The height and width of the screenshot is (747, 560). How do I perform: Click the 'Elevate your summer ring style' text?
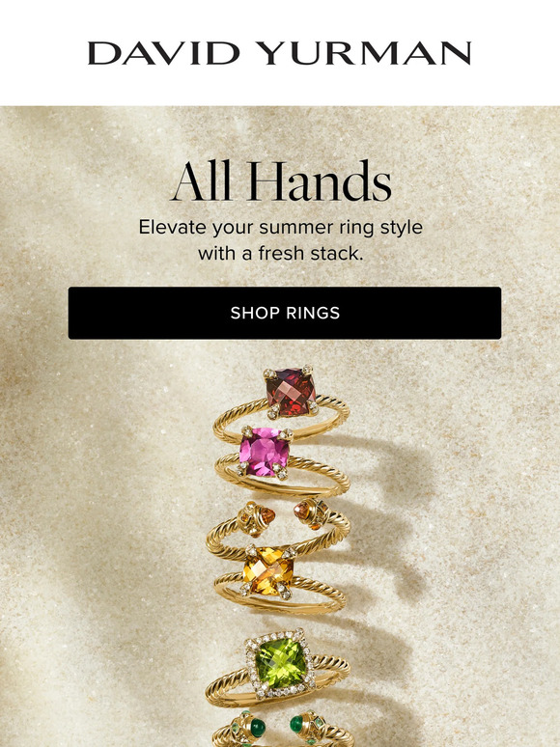pyautogui.click(x=280, y=227)
